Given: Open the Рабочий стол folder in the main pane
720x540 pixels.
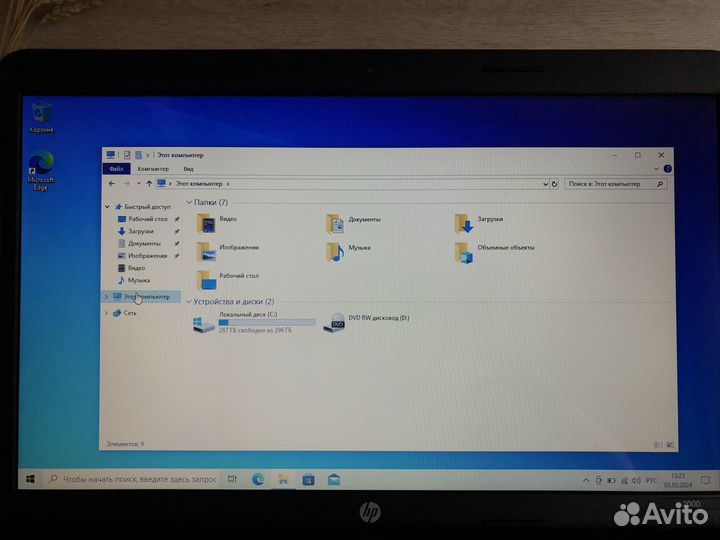Looking at the screenshot, I should pos(228,280).
